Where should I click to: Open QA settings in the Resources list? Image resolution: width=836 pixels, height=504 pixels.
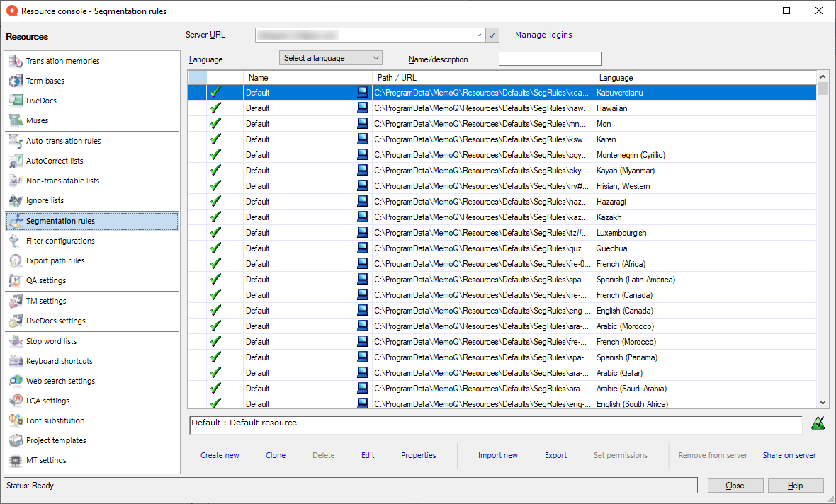tap(46, 281)
